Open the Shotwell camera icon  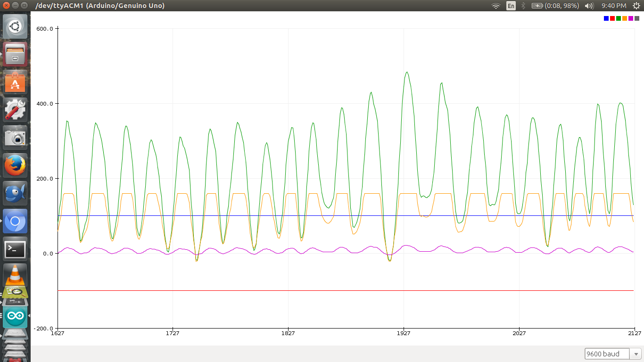(15, 138)
